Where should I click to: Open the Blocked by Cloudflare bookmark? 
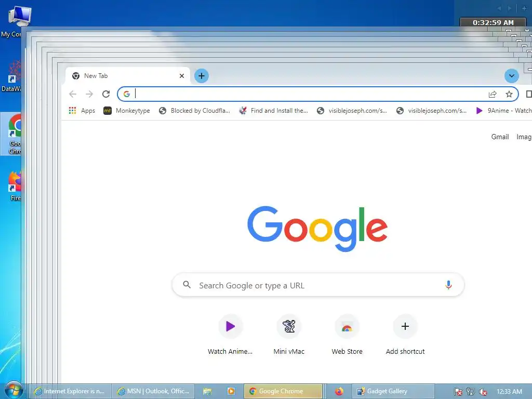click(194, 111)
